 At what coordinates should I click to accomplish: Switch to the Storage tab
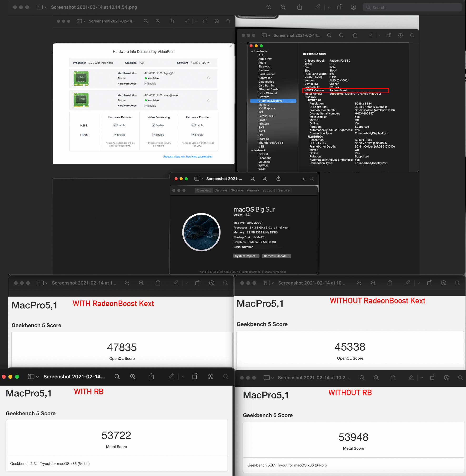click(237, 190)
